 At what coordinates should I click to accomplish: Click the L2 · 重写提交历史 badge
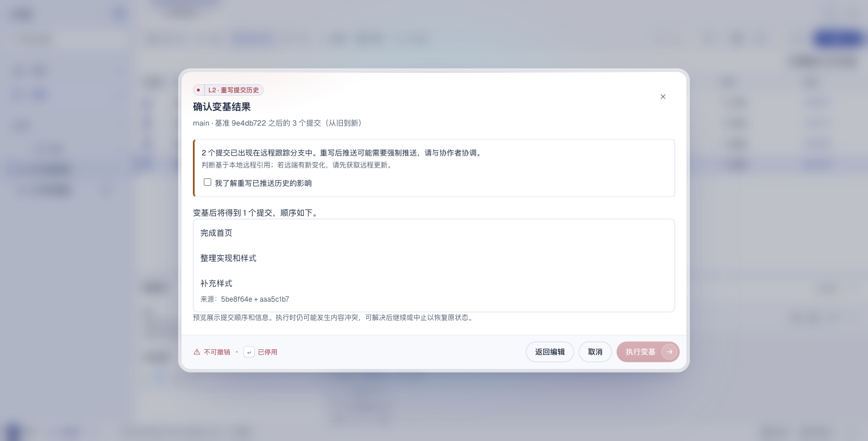pyautogui.click(x=228, y=90)
